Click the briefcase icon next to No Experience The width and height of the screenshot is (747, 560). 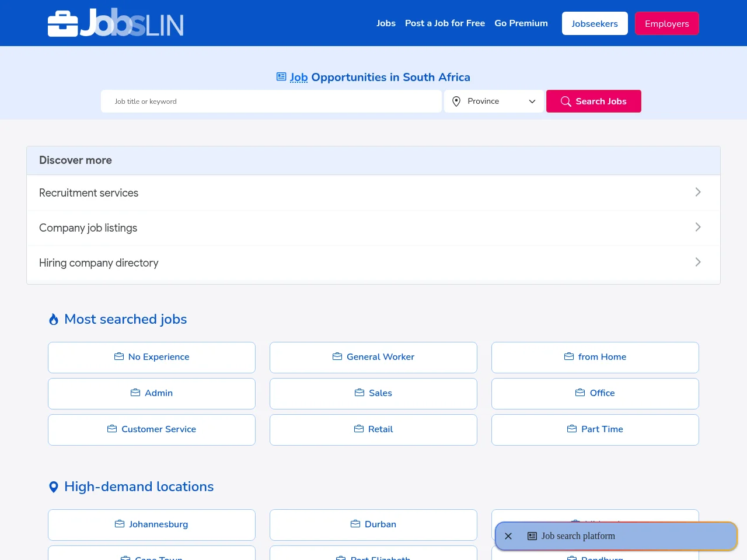(x=119, y=356)
